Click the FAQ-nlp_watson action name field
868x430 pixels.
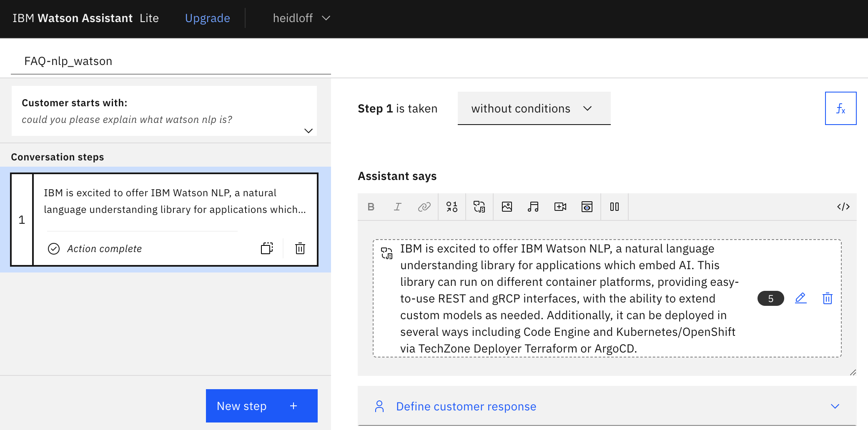(171, 61)
